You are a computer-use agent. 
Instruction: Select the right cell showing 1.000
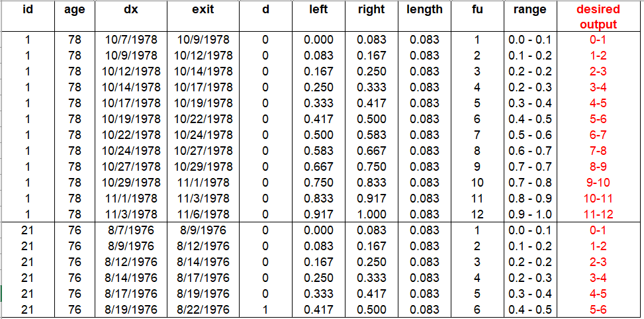[x=371, y=214]
